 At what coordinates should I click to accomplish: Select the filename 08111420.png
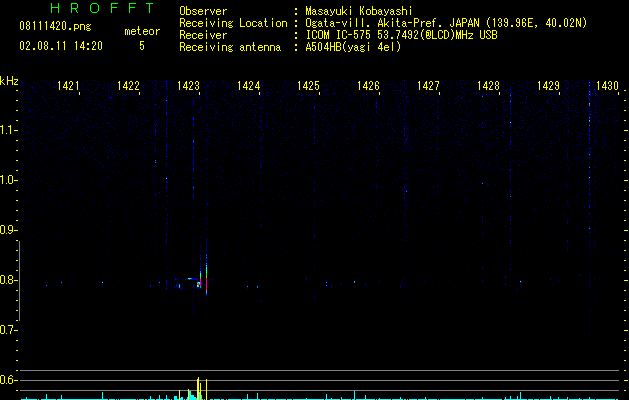pos(55,27)
